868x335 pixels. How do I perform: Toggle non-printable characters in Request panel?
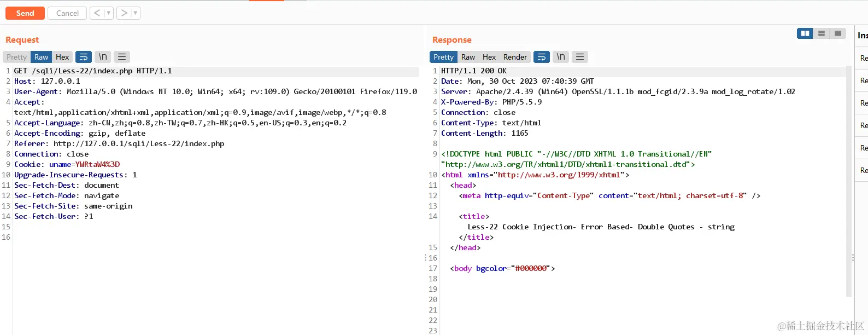pyautogui.click(x=103, y=57)
